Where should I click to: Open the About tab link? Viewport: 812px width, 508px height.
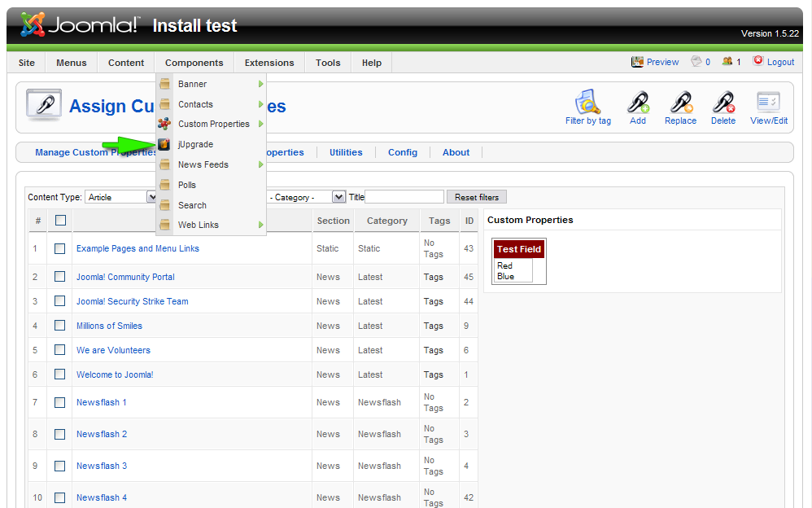(456, 152)
